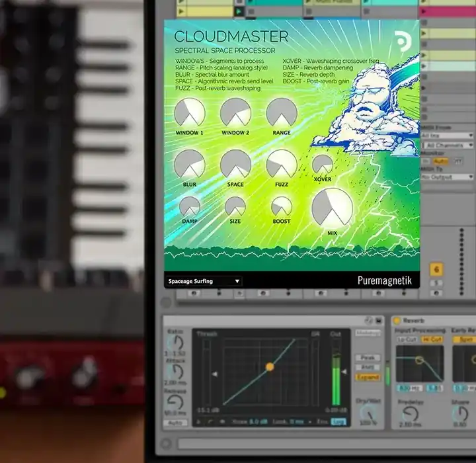Select Peak mode in the compressor

[368, 358]
